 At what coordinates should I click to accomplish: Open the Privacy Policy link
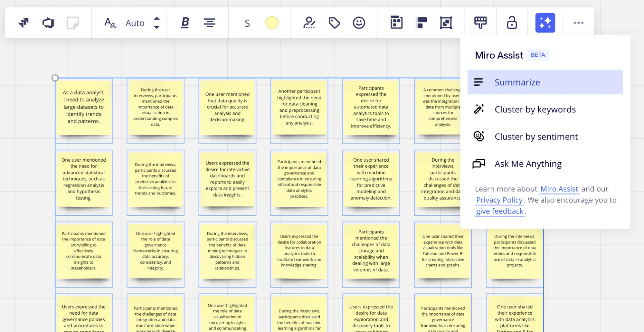[x=499, y=200]
